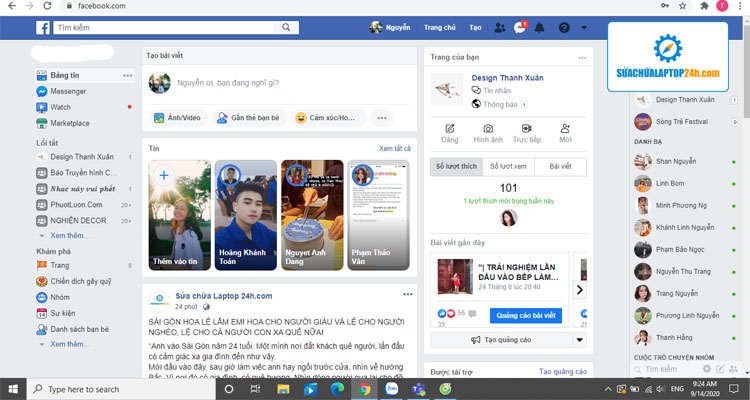Open the three-dot menu next to Bảng tin
The height and width of the screenshot is (400, 750).
point(127,75)
